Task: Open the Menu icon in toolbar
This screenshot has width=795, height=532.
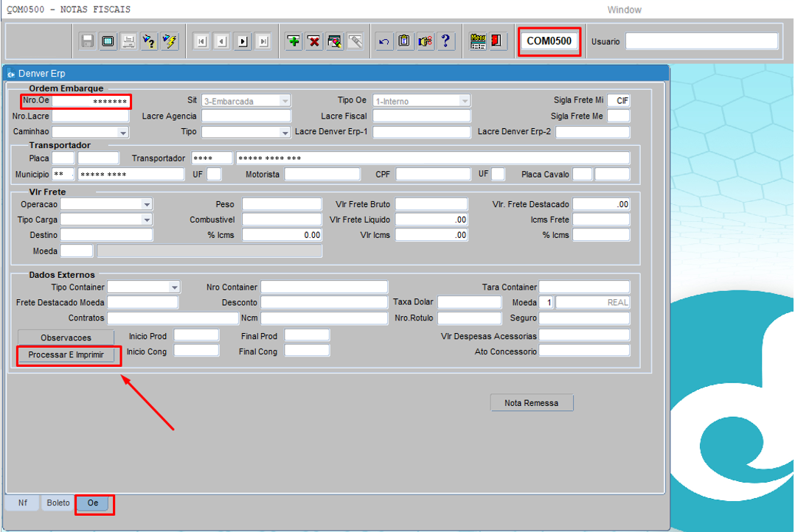Action: point(478,41)
